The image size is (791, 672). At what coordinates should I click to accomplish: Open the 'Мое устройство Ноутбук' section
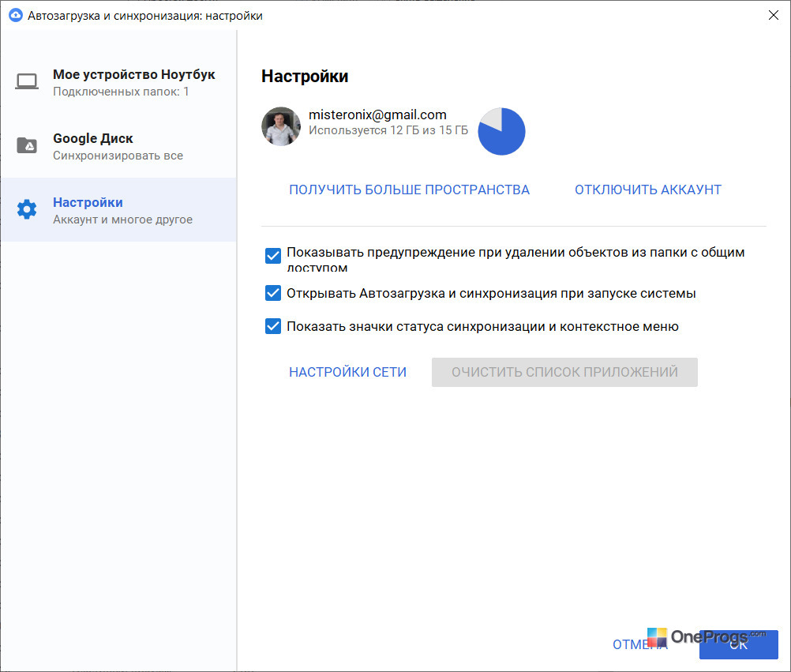tap(118, 82)
